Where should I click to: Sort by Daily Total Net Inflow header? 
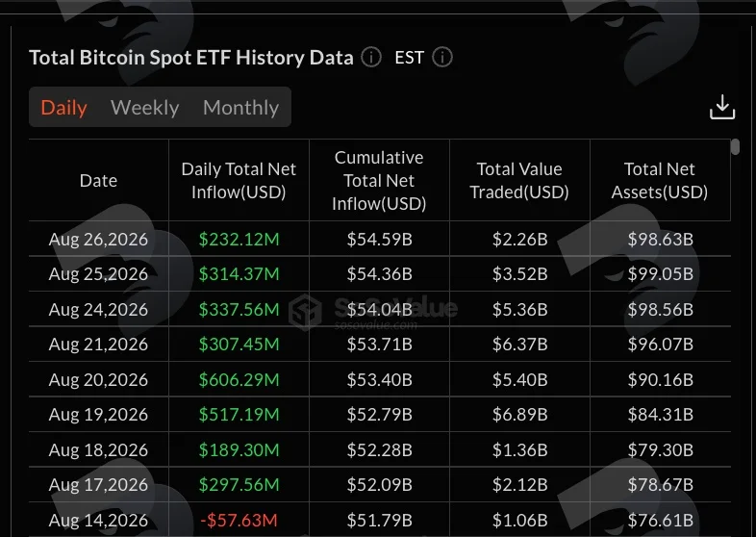click(239, 181)
